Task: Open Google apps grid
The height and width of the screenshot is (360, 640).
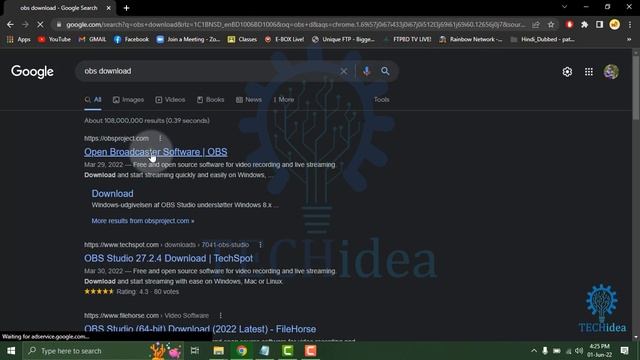Action: [589, 72]
